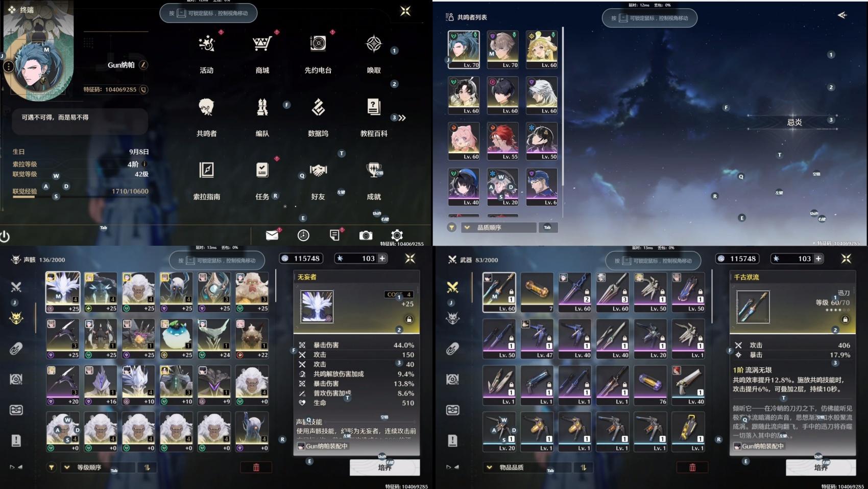
Task: Toggle sidebar collapse arrow in 声骸 panel
Action: (16, 467)
